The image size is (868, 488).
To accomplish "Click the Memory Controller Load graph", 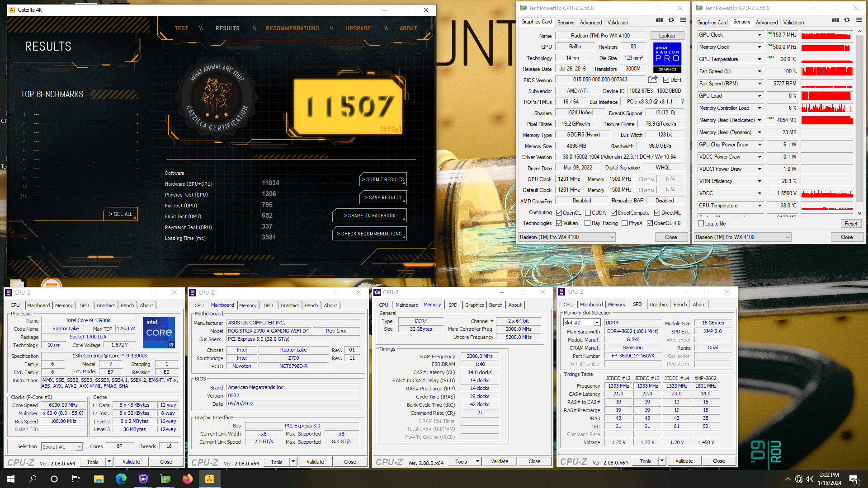I will 827,108.
